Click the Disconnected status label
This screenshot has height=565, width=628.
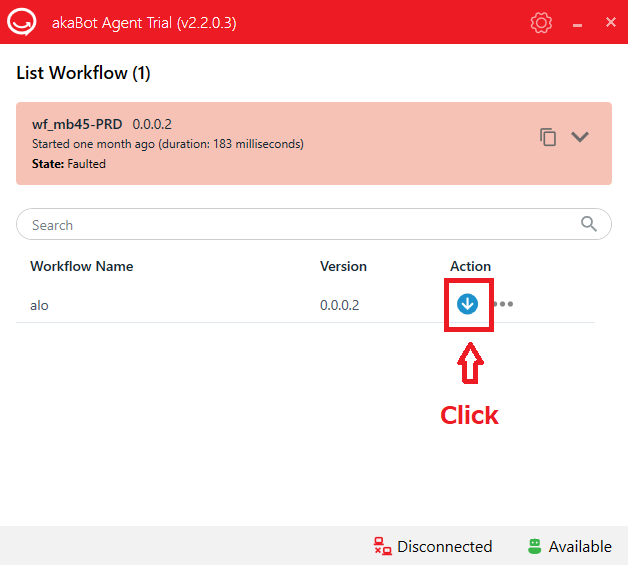click(x=445, y=547)
